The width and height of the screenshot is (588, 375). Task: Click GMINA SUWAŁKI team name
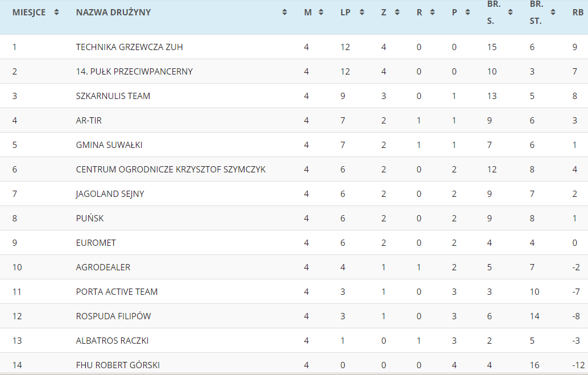pos(109,145)
